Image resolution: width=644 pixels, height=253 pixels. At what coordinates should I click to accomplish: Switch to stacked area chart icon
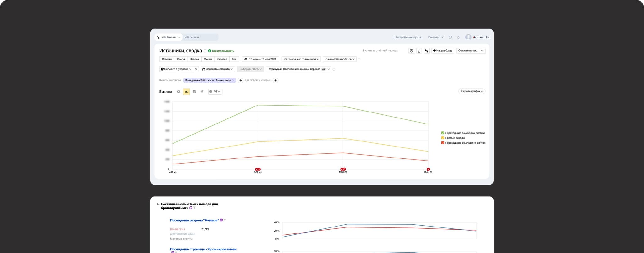click(194, 92)
